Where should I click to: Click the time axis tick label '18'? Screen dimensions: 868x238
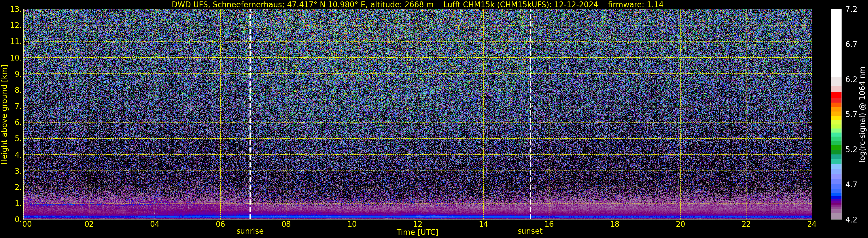[614, 224]
